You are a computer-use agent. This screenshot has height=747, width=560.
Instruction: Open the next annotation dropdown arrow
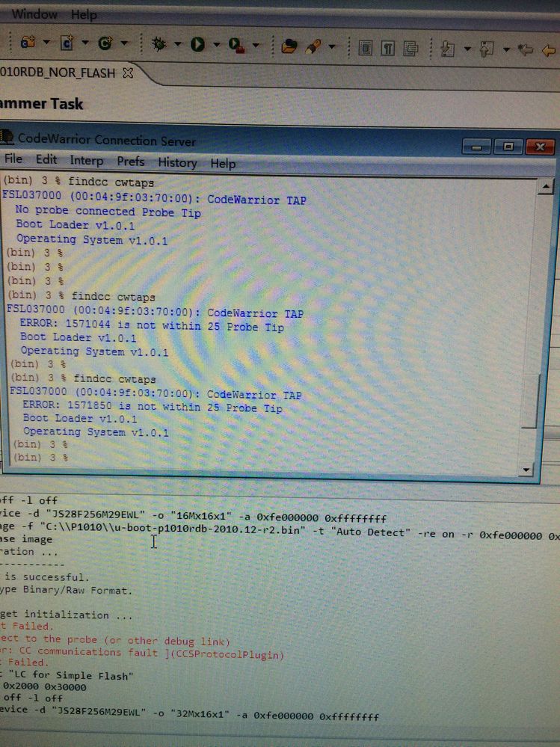(x=467, y=49)
